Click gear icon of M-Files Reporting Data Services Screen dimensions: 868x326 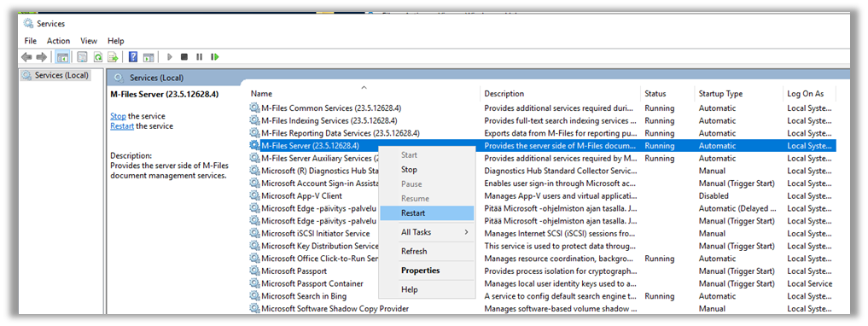pos(254,133)
